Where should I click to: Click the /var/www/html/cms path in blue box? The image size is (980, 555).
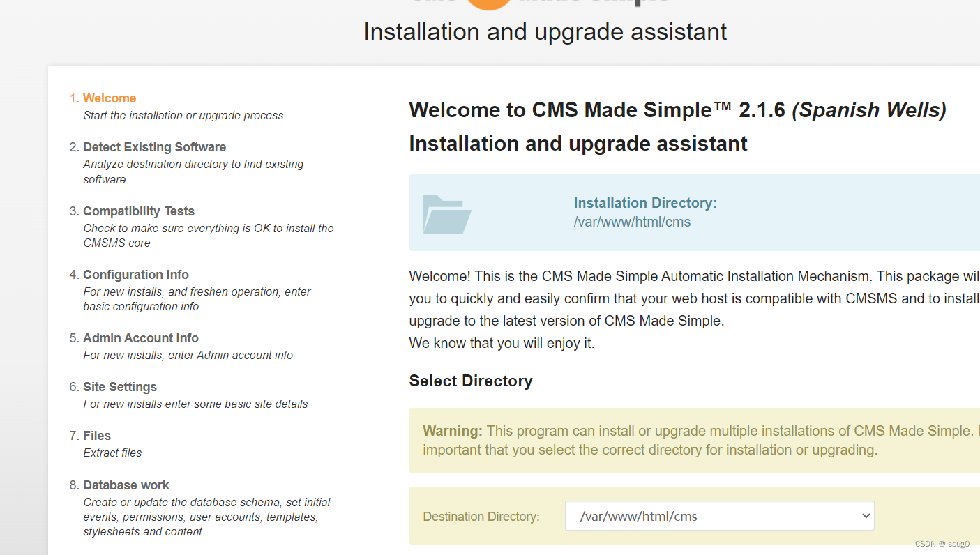pos(632,222)
